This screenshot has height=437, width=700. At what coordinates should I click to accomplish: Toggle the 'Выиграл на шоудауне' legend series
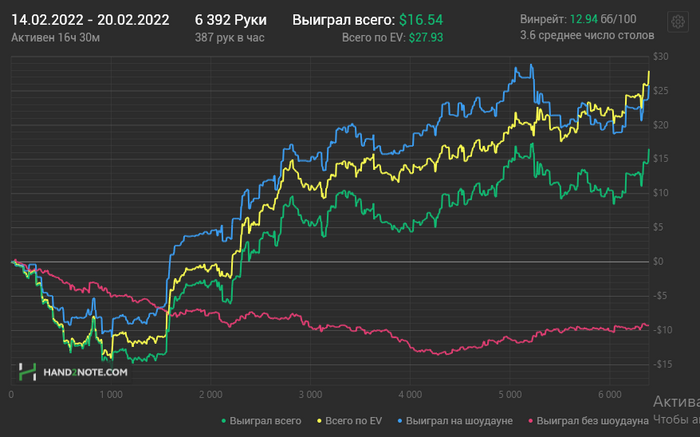[455, 421]
